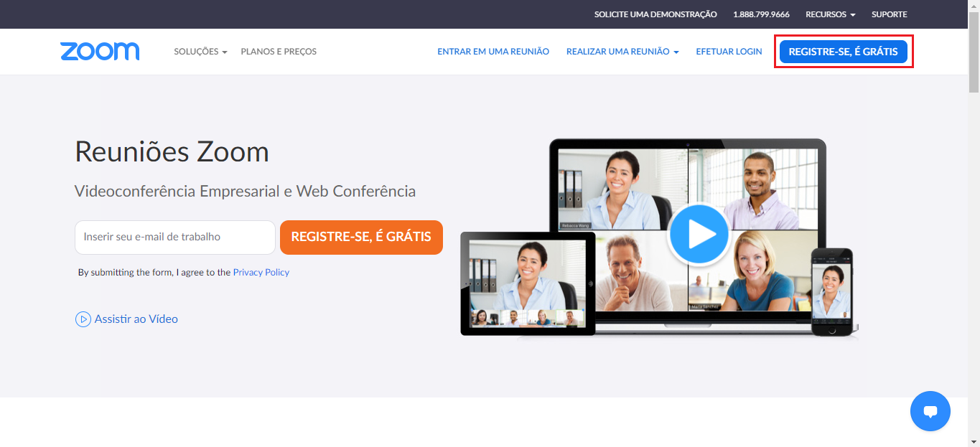Expand the Recursos dropdown

tap(830, 14)
